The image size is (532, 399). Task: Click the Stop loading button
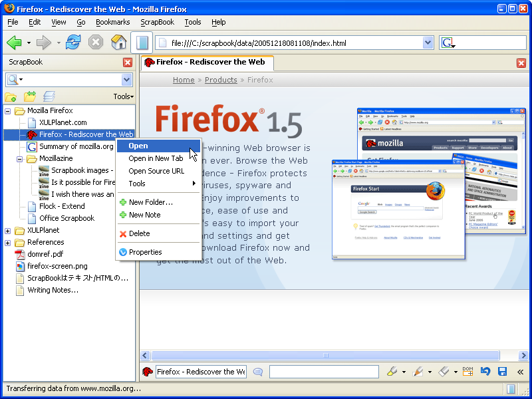tap(96, 43)
